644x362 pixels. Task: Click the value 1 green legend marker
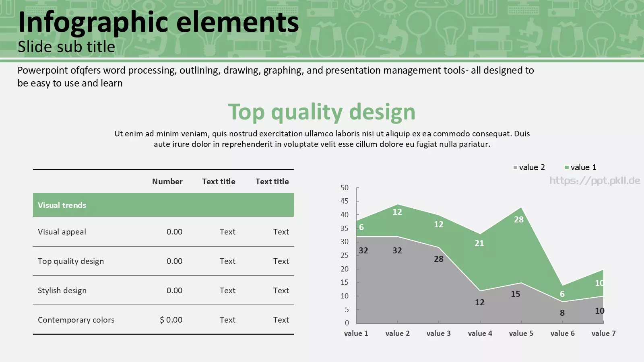click(x=567, y=168)
